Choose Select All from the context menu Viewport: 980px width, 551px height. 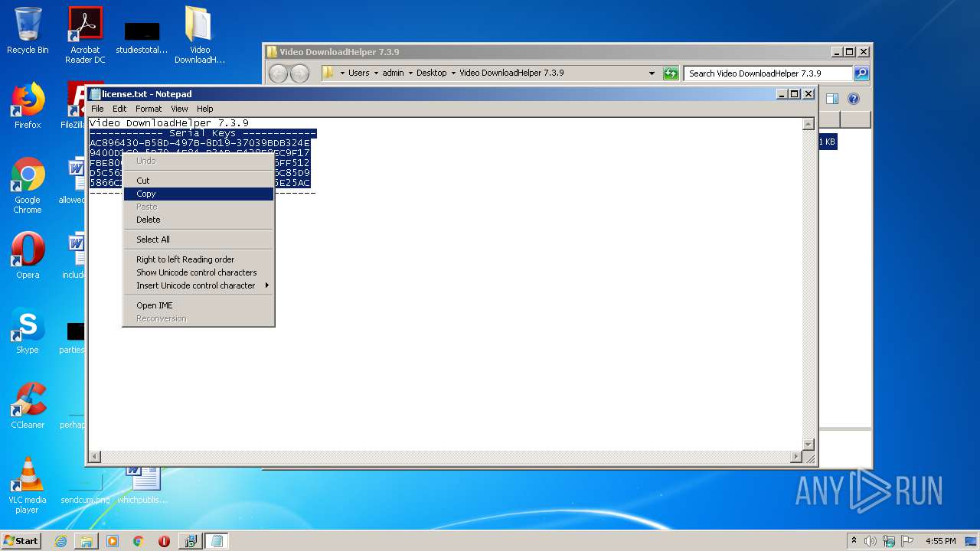[198, 240]
